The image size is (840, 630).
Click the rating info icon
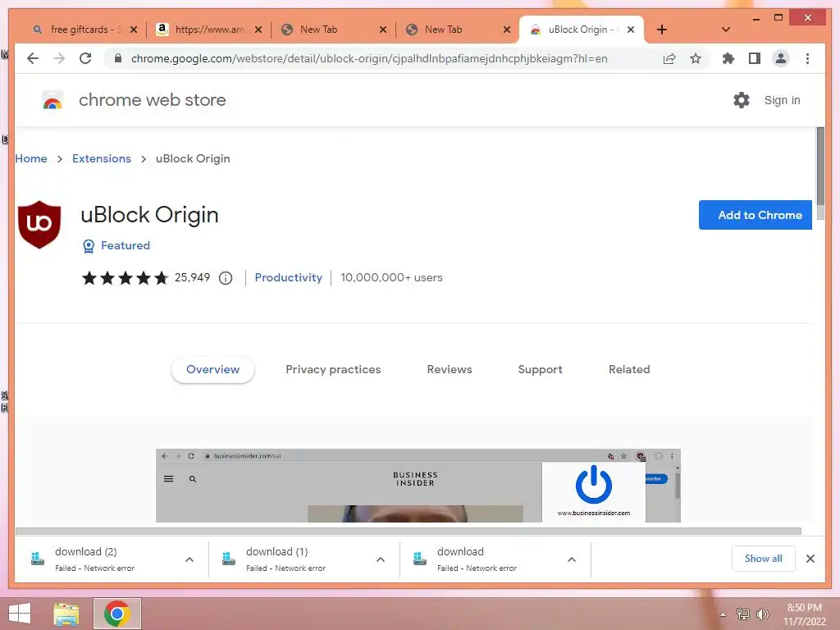(x=226, y=278)
